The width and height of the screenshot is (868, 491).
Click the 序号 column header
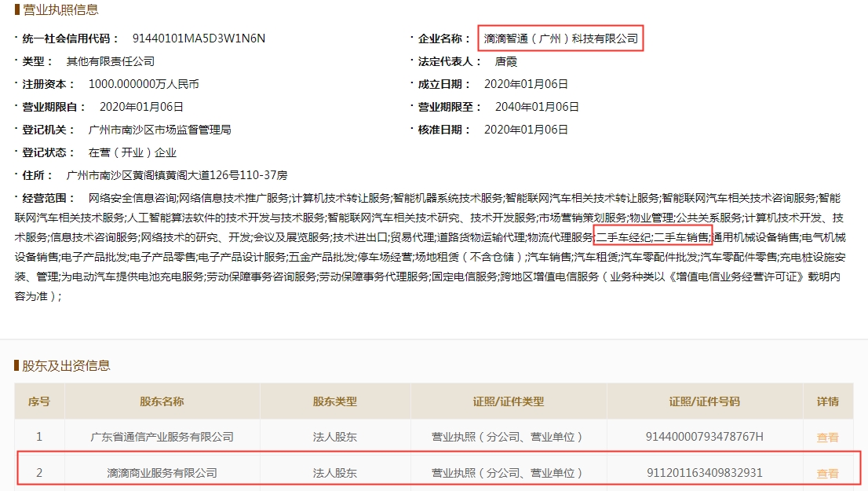(39, 401)
